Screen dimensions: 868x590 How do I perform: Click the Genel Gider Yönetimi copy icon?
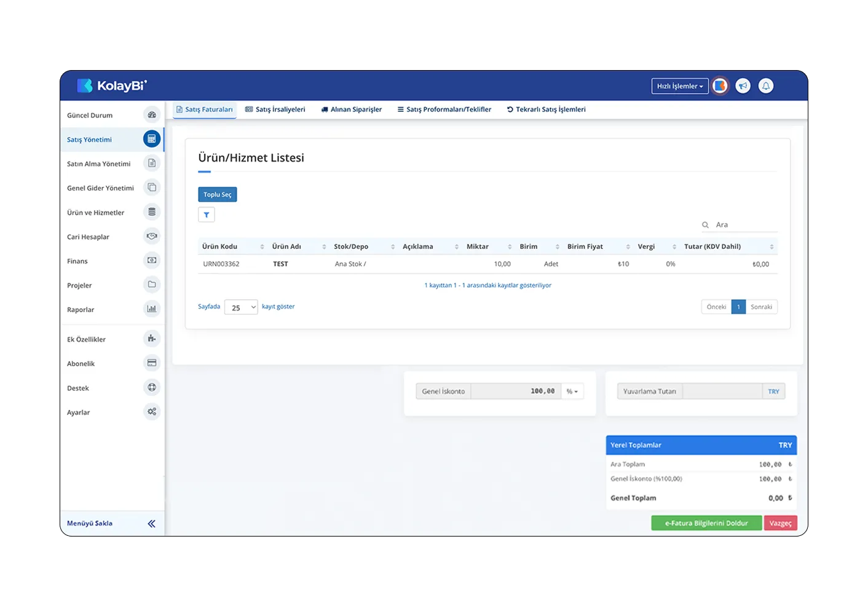pos(152,187)
